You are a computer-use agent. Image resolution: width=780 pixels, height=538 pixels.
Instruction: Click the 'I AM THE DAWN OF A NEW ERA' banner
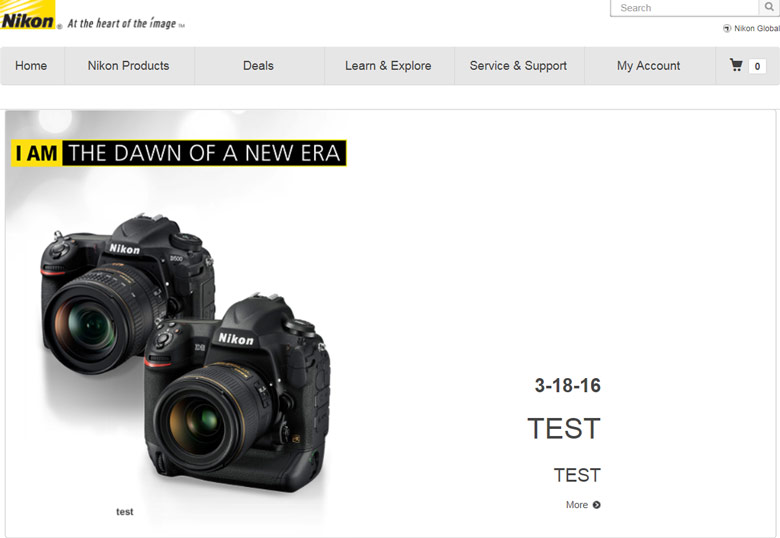click(x=179, y=153)
